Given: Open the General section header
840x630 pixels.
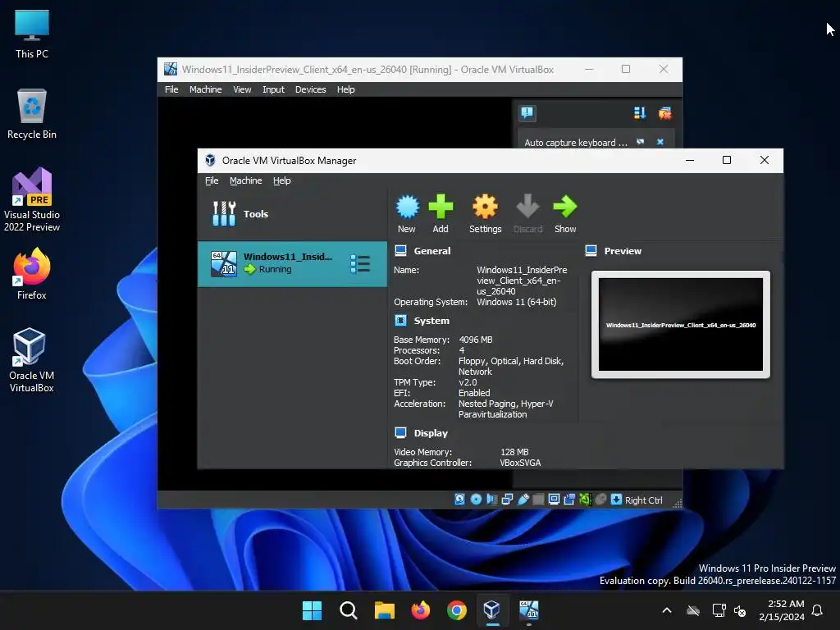Looking at the screenshot, I should click(431, 251).
